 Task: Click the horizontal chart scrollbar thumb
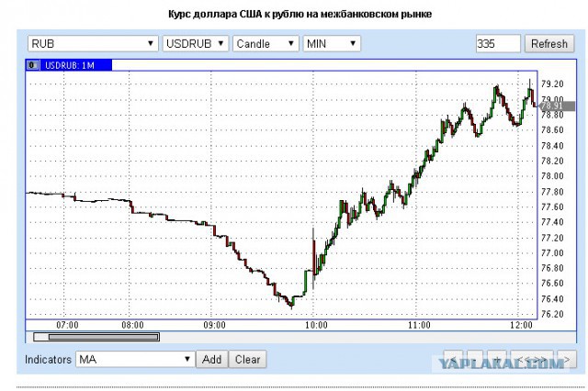click(x=103, y=337)
